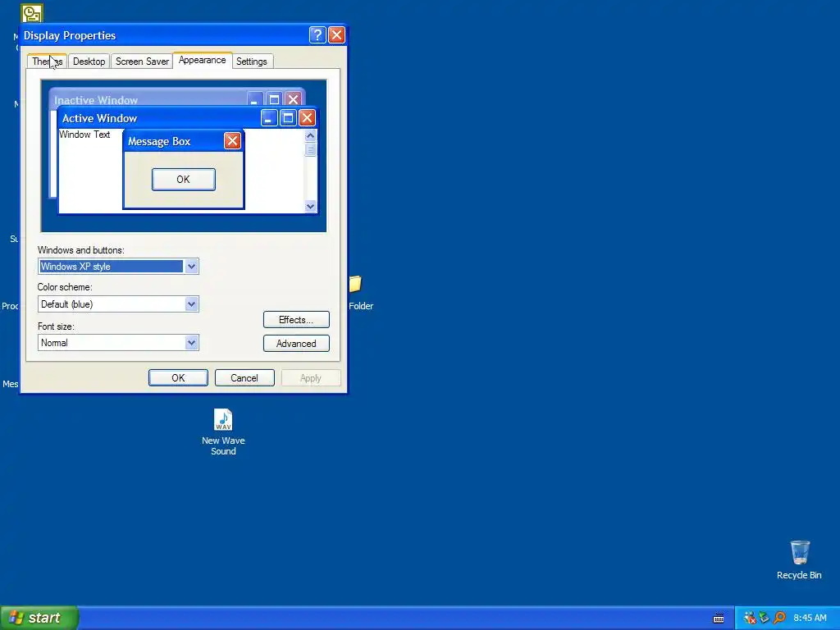The image size is (840, 630).
Task: Click the preview Active Window minimize icon
Action: 269,118
